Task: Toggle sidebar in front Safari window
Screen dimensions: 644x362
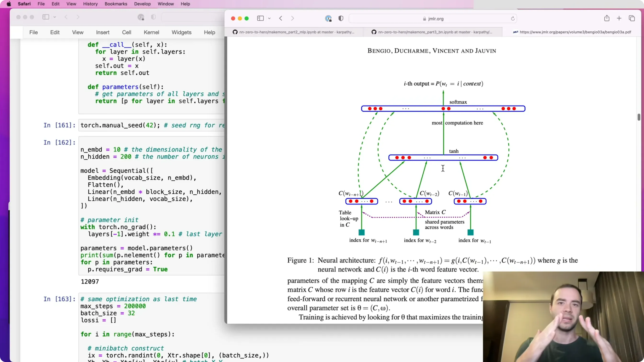Action: point(260,18)
